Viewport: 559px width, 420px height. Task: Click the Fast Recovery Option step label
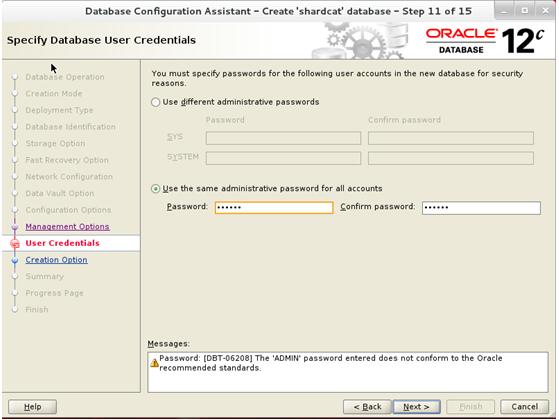point(67,160)
